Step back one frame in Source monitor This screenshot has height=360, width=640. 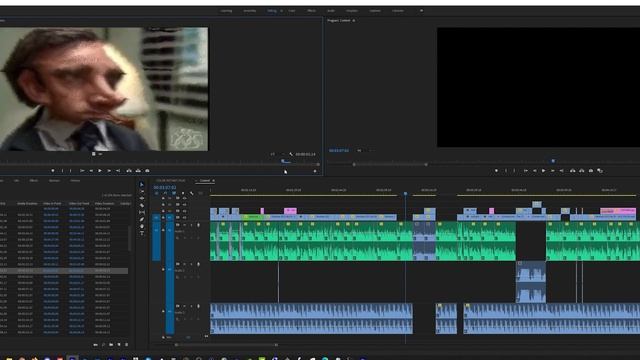click(91, 171)
